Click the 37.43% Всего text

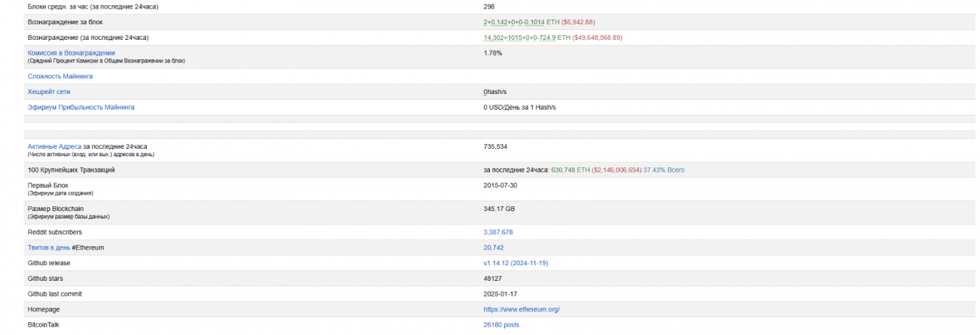pos(664,170)
